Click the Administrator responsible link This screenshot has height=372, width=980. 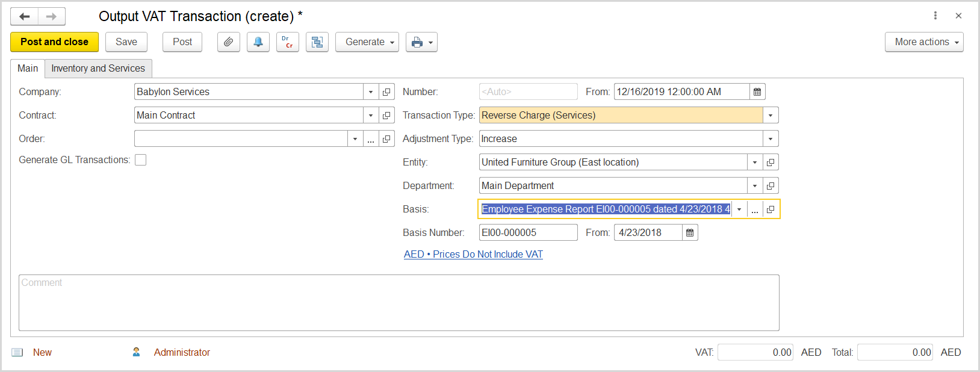pos(182,353)
